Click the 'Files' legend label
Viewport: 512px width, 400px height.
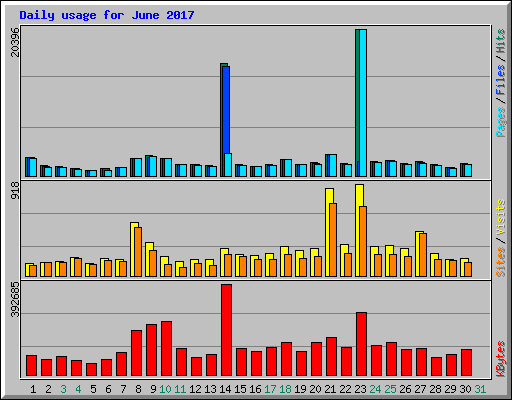click(x=501, y=79)
